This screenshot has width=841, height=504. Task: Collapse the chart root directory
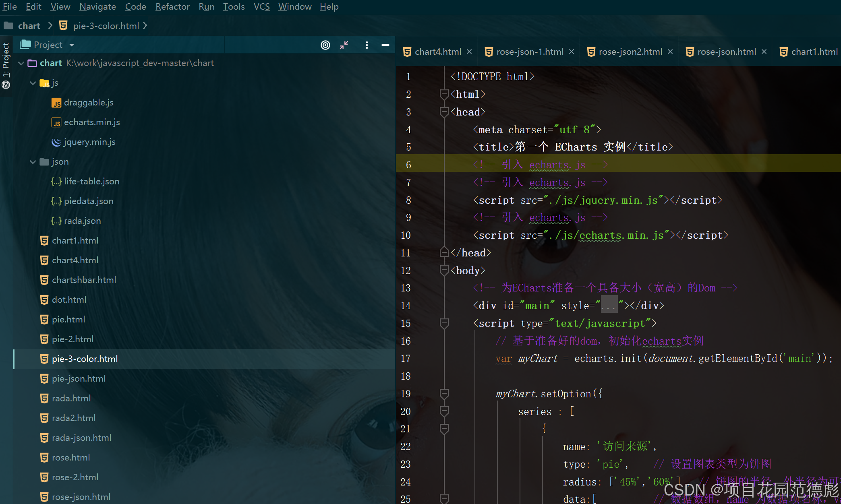coord(21,63)
